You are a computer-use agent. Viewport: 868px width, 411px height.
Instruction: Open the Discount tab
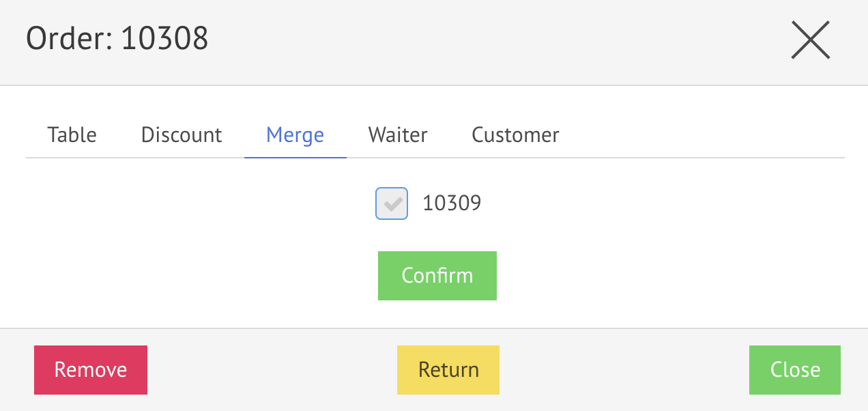click(182, 135)
